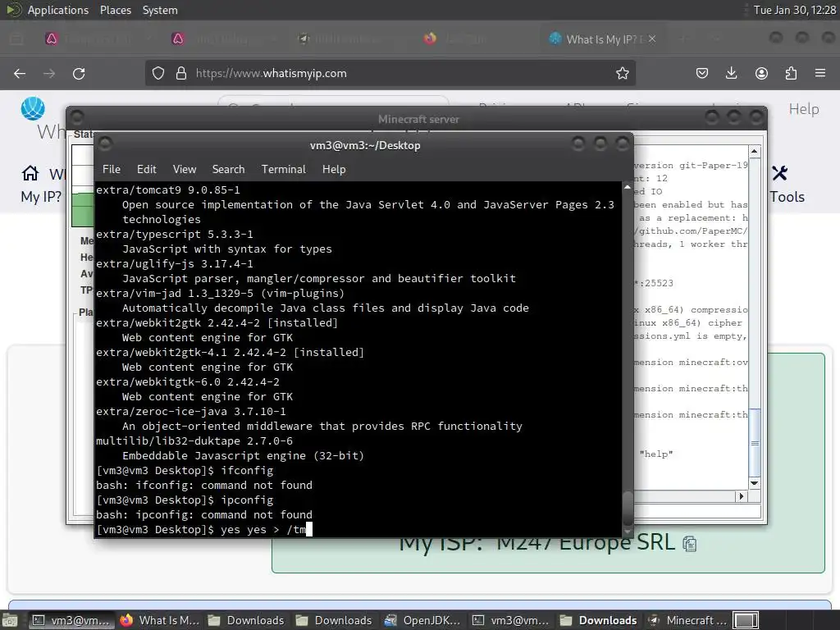
Task: Switch to first vm3@vm terminal taskbar item
Action: (x=71, y=620)
